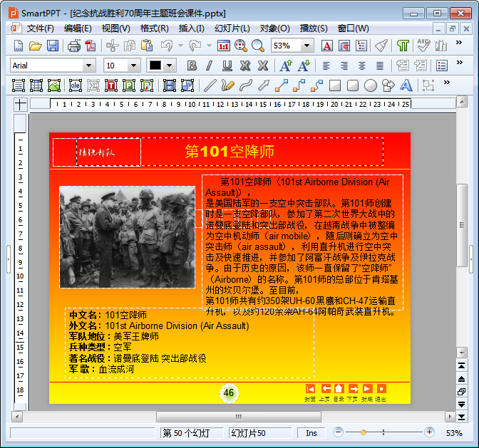This screenshot has height=448, width=479.
Task: Toggle underline formatting
Action: pyautogui.click(x=227, y=66)
